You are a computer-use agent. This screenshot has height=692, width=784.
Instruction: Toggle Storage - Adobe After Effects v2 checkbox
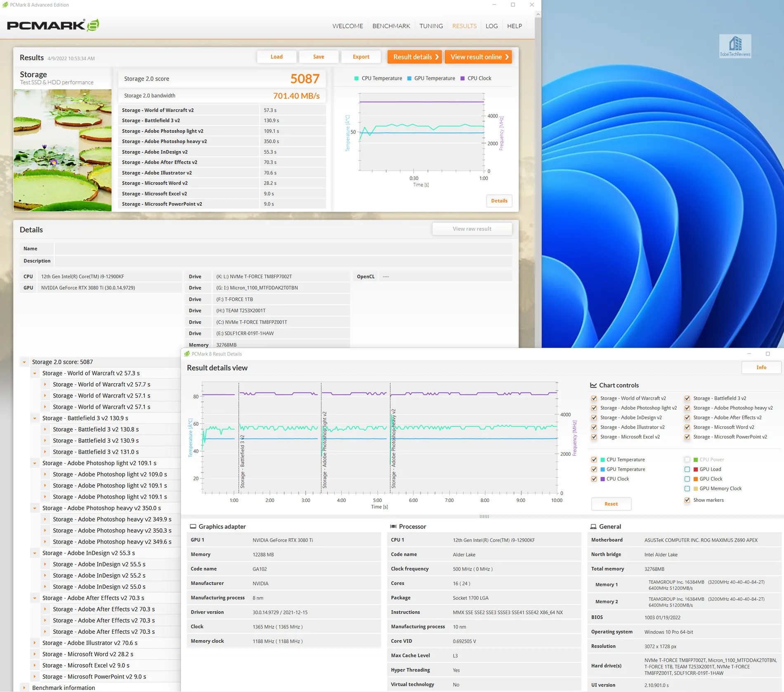coord(687,417)
